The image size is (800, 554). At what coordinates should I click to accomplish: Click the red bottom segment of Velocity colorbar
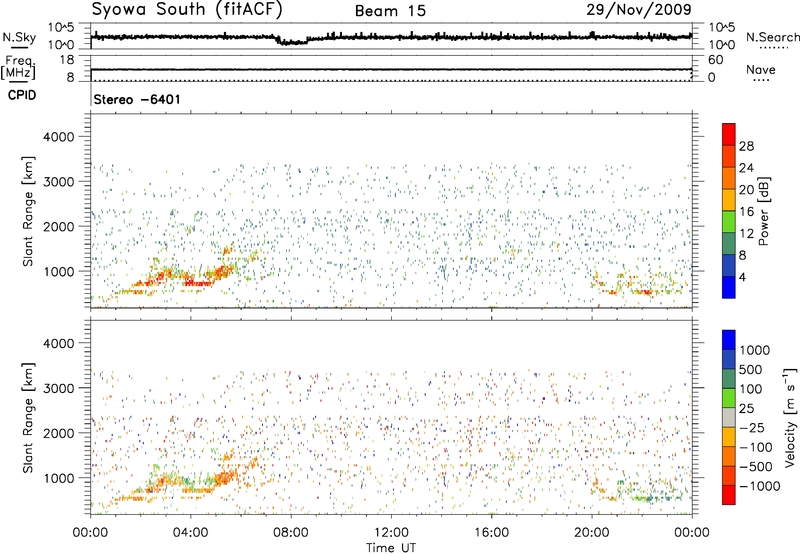point(729,495)
